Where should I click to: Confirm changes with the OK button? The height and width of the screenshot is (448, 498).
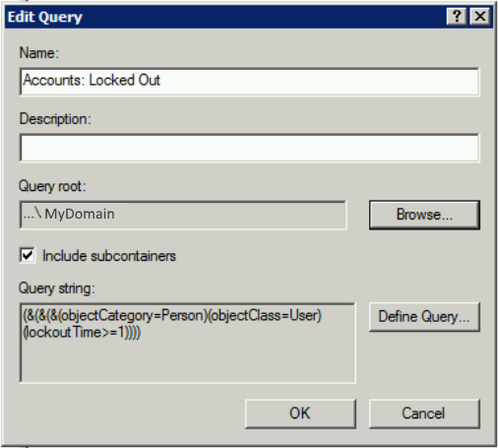[300, 414]
